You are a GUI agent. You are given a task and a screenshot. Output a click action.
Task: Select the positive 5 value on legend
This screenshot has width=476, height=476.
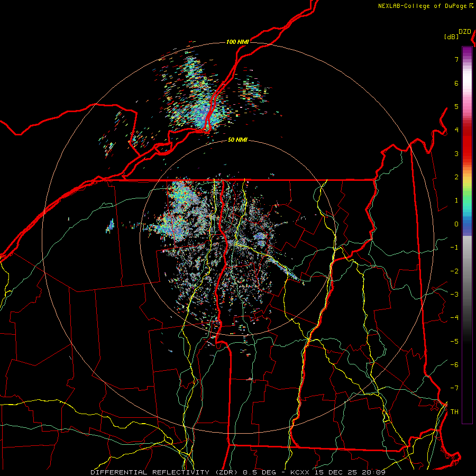pos(456,106)
